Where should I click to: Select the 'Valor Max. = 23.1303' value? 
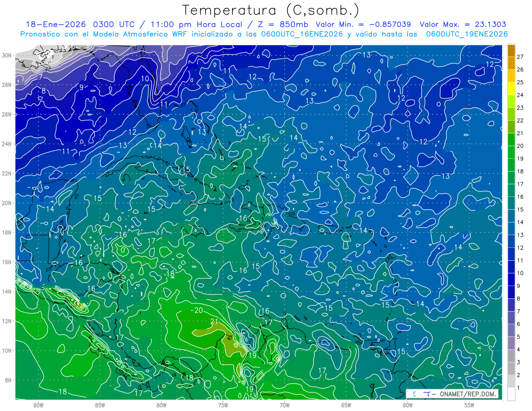(463, 24)
